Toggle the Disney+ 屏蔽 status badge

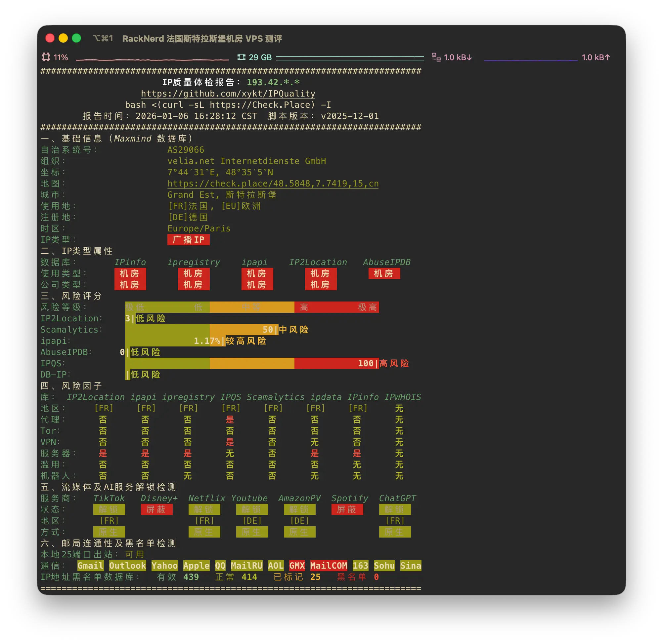[x=157, y=509]
